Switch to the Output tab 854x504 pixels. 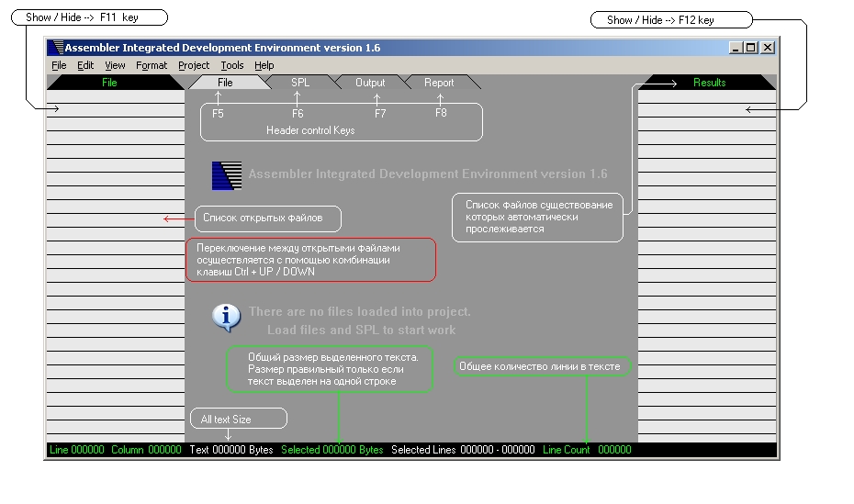click(x=370, y=83)
